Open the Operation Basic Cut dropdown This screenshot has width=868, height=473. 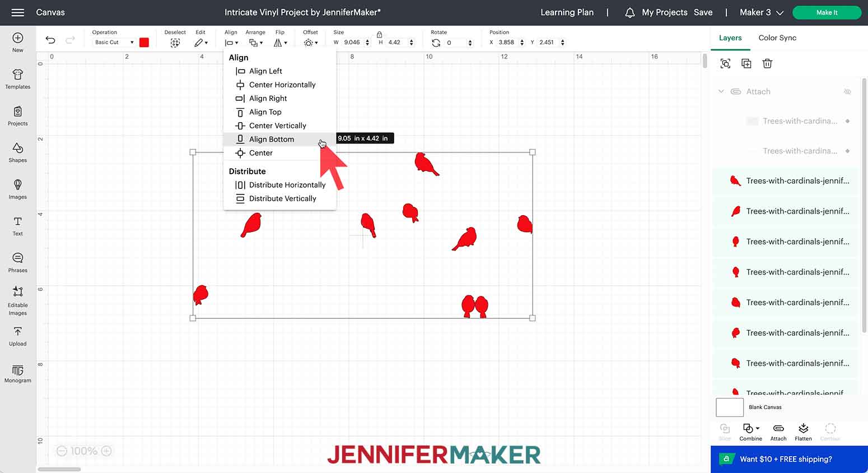pos(115,43)
